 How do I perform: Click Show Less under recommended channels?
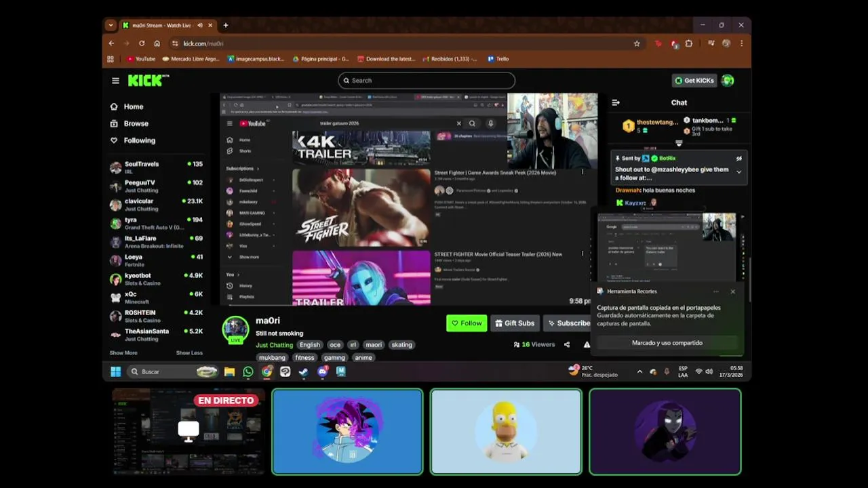pos(189,352)
